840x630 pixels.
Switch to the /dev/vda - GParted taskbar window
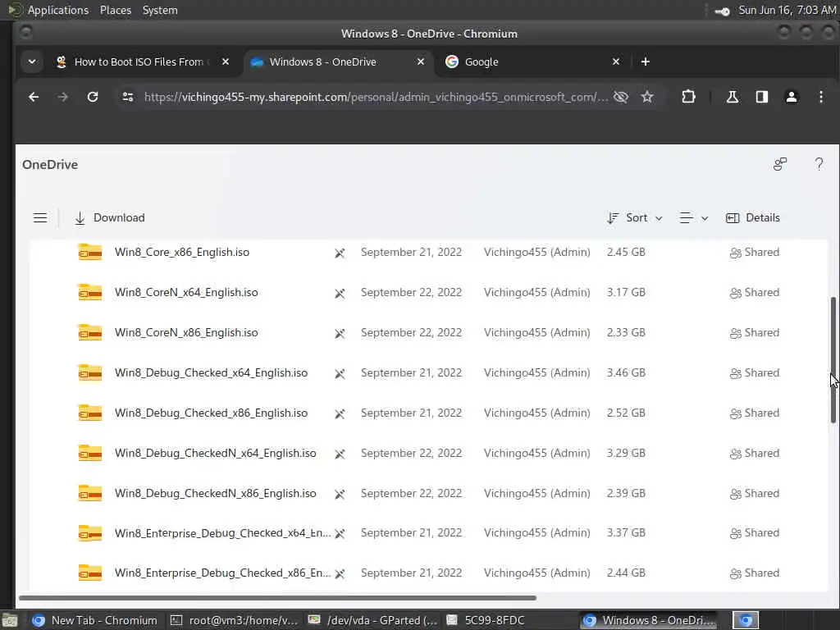(373, 620)
